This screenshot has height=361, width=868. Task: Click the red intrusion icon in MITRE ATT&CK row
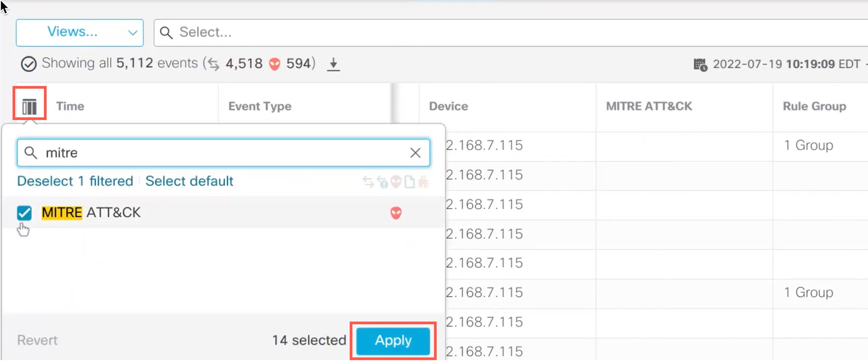pyautogui.click(x=395, y=213)
